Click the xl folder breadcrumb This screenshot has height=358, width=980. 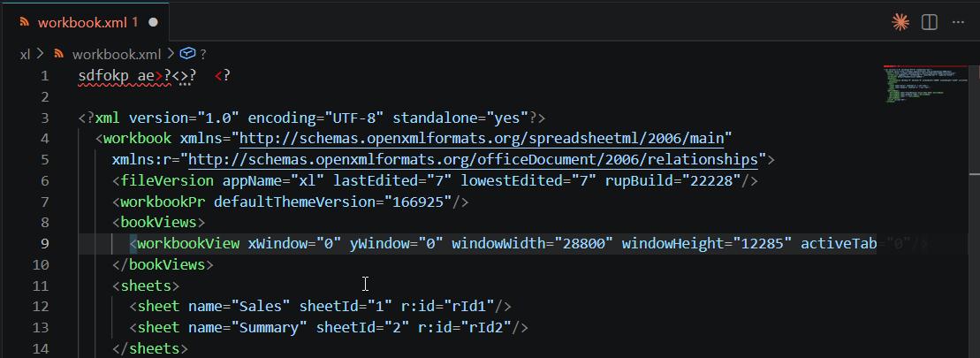pos(25,54)
